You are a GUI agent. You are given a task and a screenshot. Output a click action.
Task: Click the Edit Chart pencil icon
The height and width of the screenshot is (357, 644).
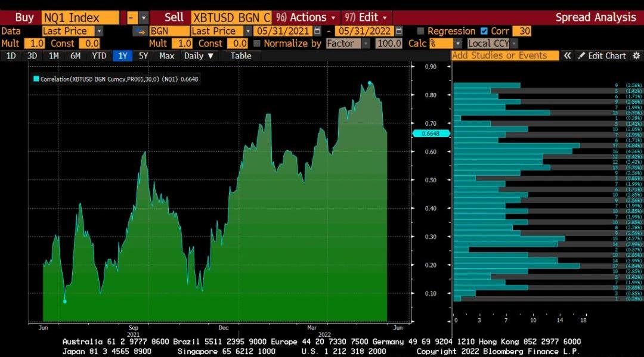coord(581,55)
